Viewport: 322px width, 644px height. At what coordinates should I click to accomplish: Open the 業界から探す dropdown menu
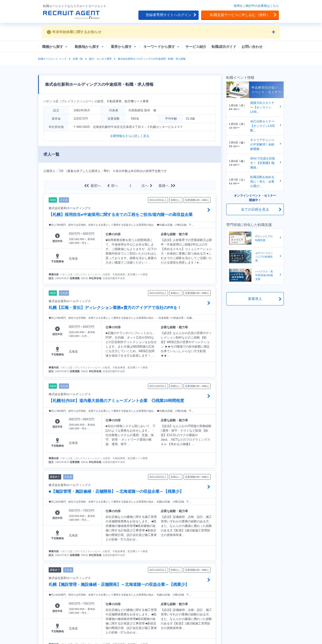123,47
